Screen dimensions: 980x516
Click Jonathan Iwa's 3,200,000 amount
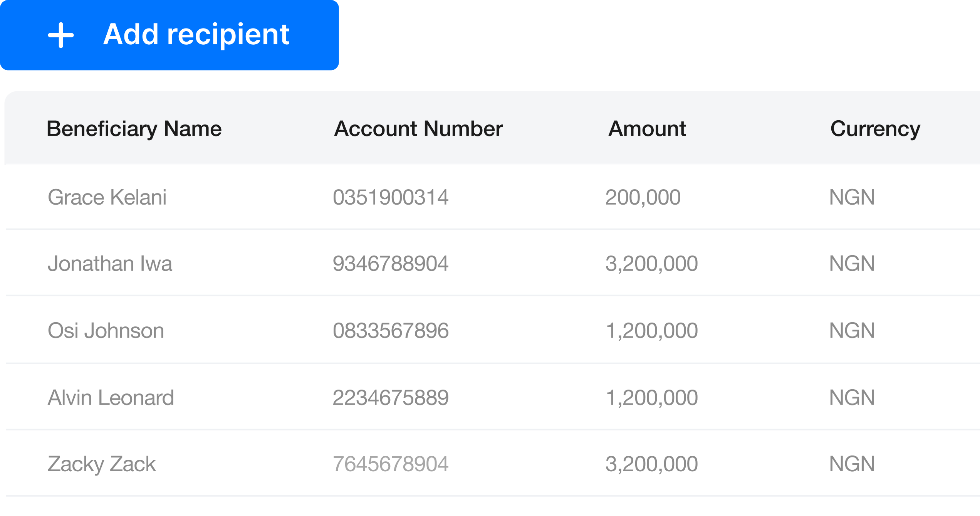coord(651,264)
